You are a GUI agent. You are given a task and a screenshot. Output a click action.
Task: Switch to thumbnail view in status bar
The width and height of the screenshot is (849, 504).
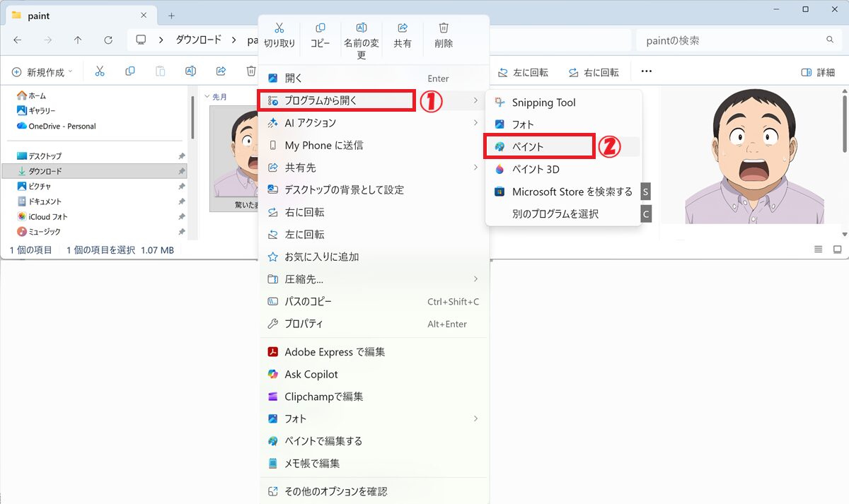[837, 250]
